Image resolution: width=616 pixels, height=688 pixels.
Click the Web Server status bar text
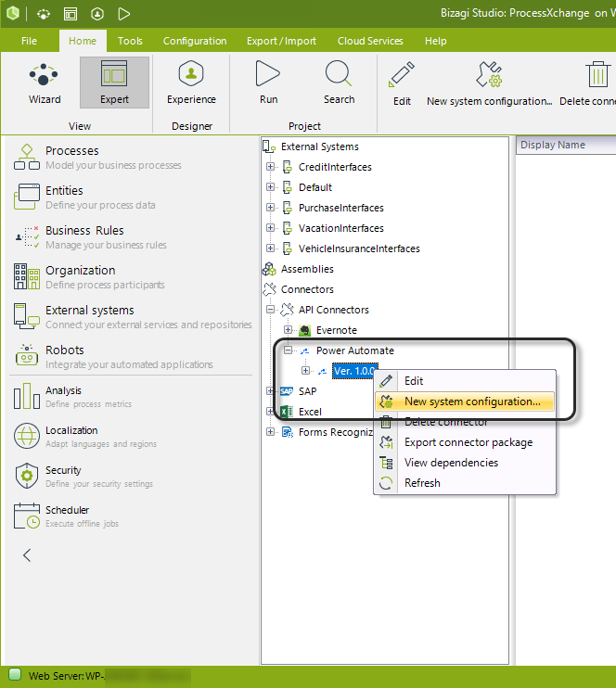[x=66, y=676]
